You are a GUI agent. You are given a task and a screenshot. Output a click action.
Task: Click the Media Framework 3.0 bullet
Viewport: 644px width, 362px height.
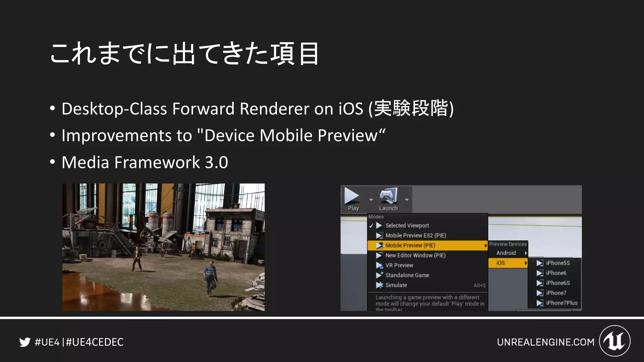[x=145, y=162]
